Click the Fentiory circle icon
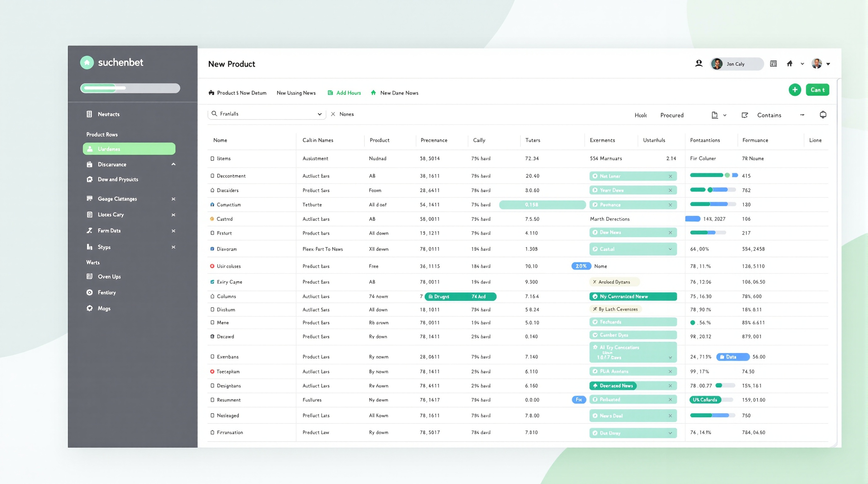 coord(89,292)
